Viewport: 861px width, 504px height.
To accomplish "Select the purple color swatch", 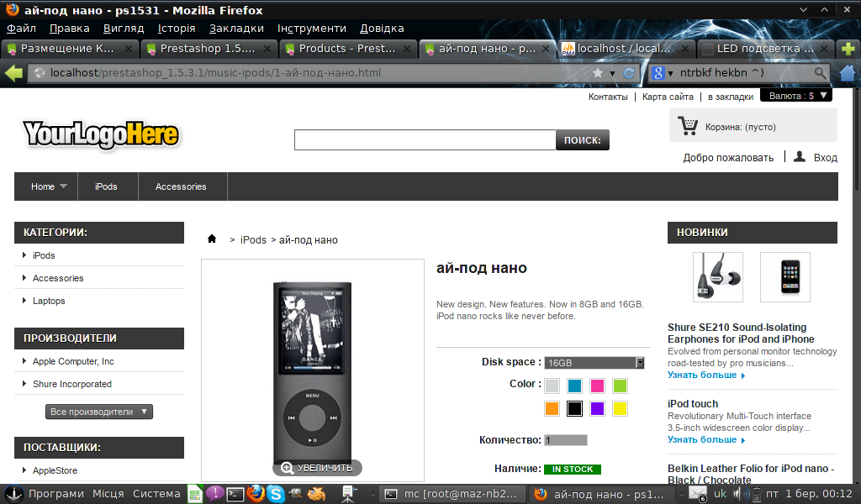I will pyautogui.click(x=597, y=408).
